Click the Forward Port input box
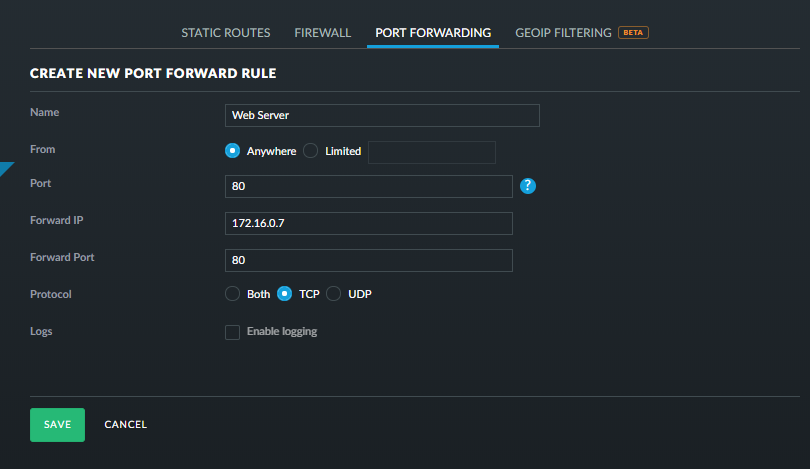 [x=369, y=260]
